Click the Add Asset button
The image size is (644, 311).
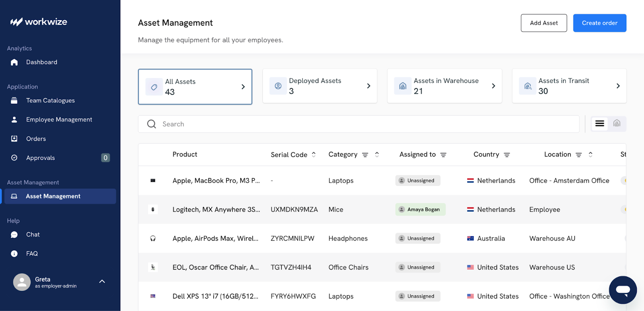click(544, 23)
